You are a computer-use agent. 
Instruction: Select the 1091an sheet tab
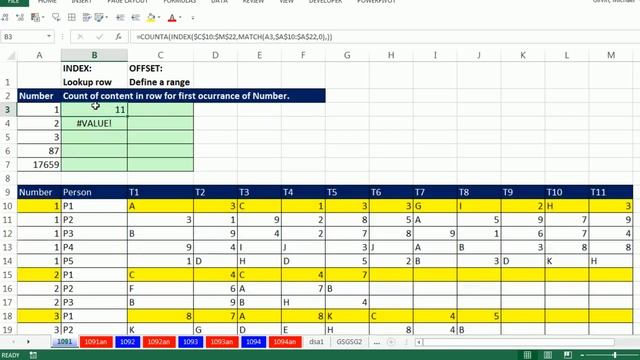pyautogui.click(x=96, y=342)
